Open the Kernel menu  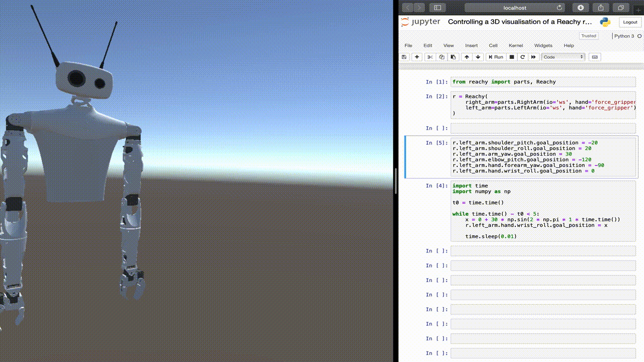pos(516,45)
